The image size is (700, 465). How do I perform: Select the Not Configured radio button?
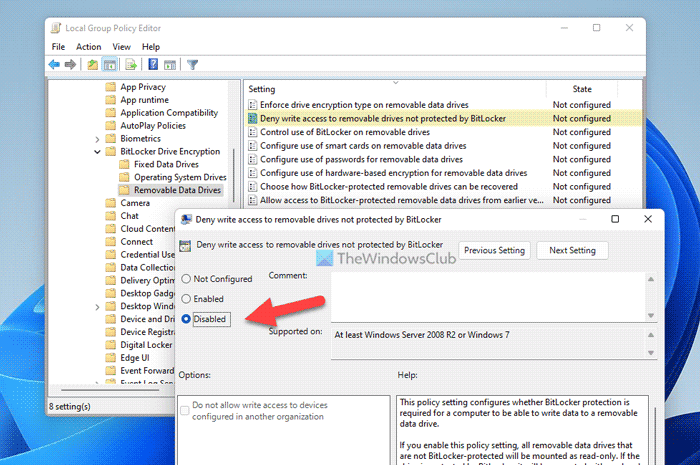(x=186, y=279)
